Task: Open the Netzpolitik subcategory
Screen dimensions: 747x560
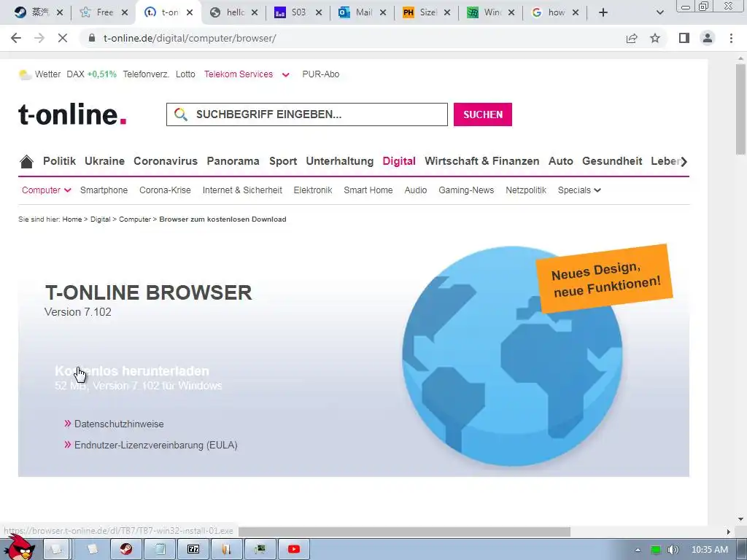Action: 526,190
